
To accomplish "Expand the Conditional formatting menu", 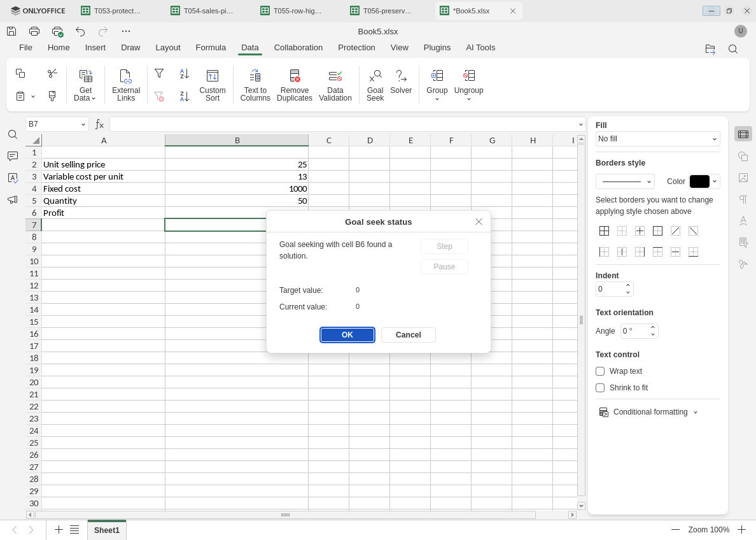I will pos(648,412).
